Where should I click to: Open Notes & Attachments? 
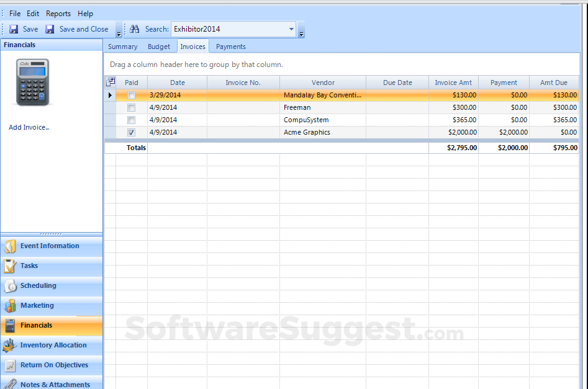(x=51, y=384)
